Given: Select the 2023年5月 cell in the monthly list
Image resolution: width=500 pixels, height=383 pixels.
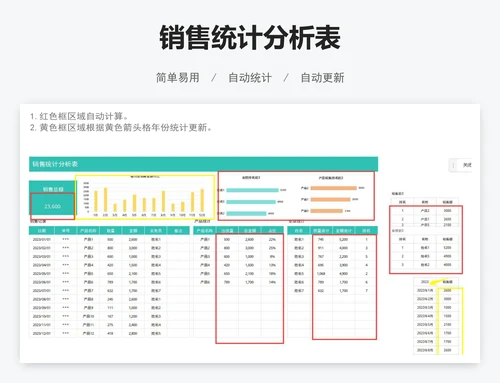Looking at the screenshot, I should (425, 324).
